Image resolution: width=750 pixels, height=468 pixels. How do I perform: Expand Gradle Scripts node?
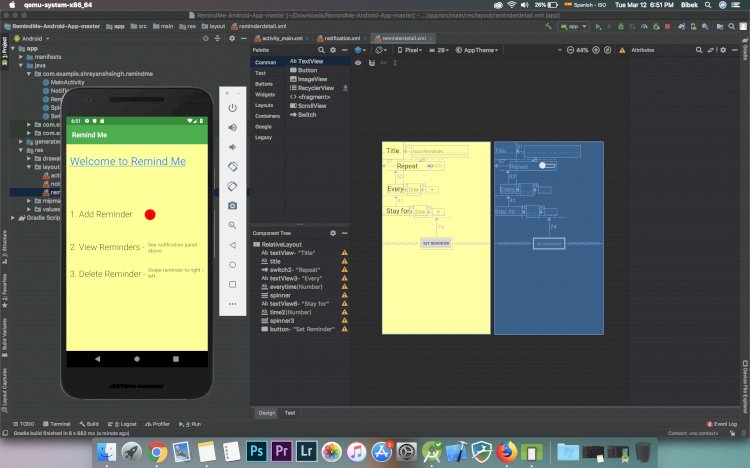click(13, 218)
